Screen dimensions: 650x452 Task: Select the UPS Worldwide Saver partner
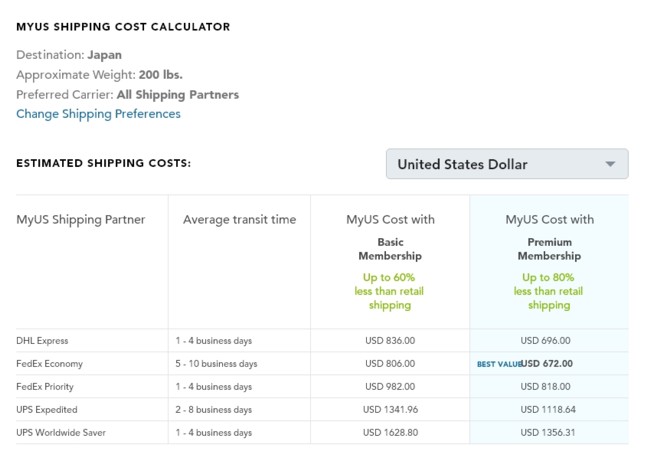pos(61,433)
